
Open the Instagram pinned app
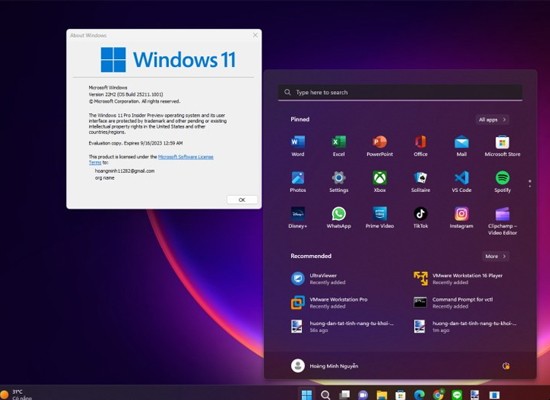461,218
